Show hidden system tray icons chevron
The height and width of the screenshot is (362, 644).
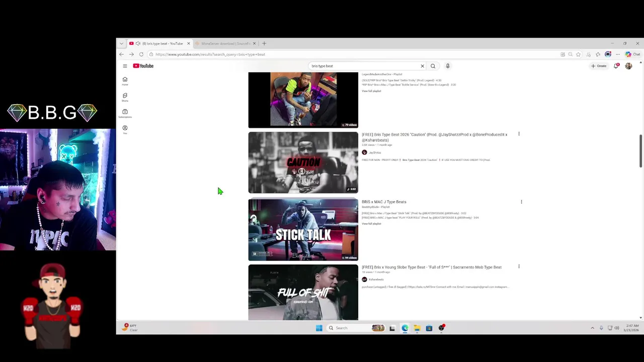592,328
